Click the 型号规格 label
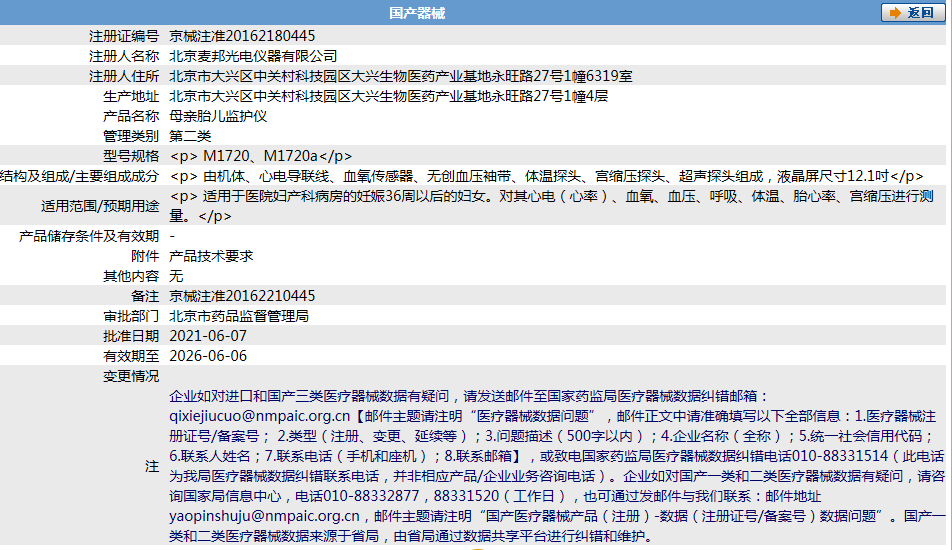952x550 pixels. (x=131, y=156)
